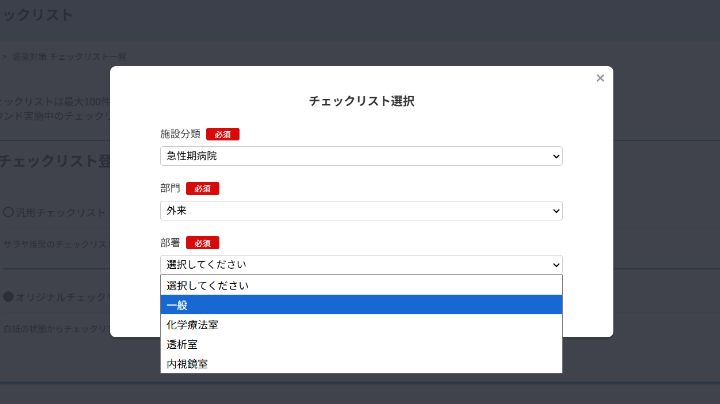Image resolution: width=720 pixels, height=404 pixels.
Task: Choose 一般 from the 部署 options
Action: click(361, 305)
